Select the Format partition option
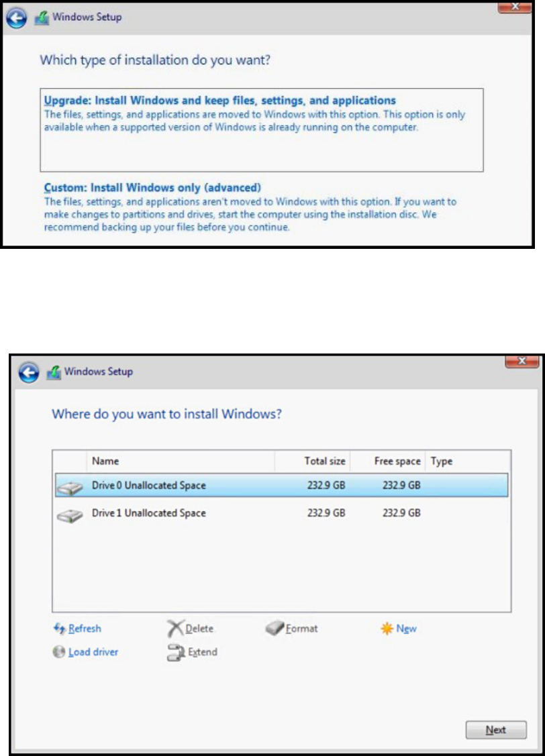The height and width of the screenshot is (756, 545). tap(302, 629)
